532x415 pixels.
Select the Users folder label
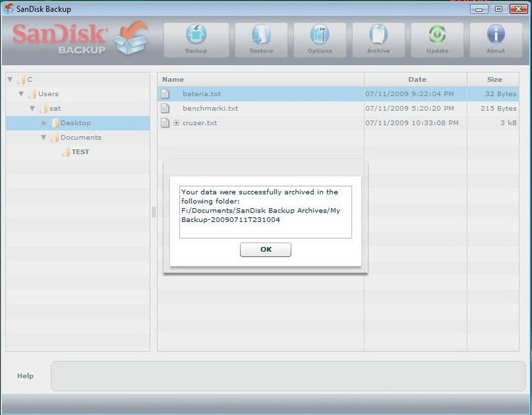(x=48, y=94)
